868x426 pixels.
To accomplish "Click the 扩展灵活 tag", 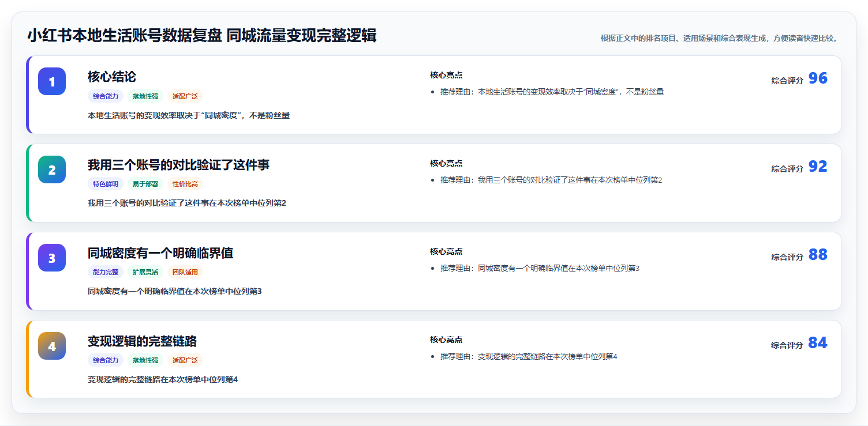I will point(145,273).
